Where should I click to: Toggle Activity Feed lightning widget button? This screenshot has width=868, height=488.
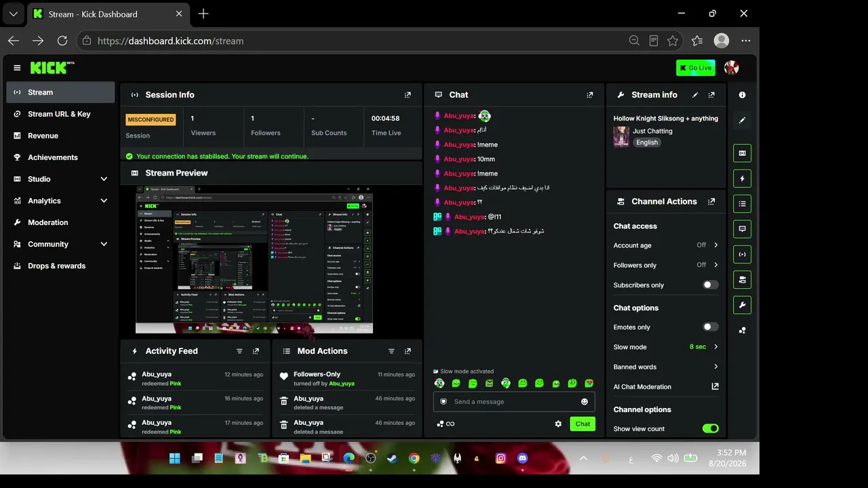743,179
